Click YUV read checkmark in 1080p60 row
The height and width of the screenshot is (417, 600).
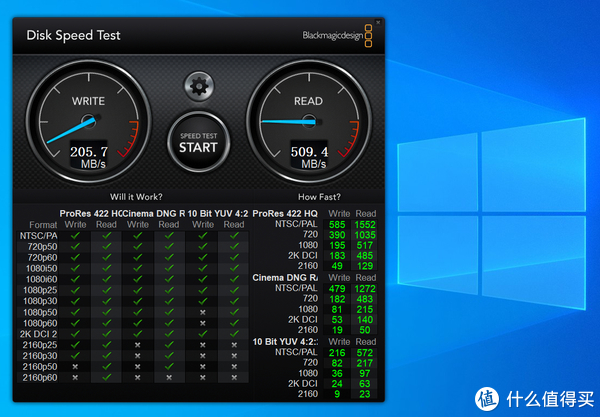point(234,323)
